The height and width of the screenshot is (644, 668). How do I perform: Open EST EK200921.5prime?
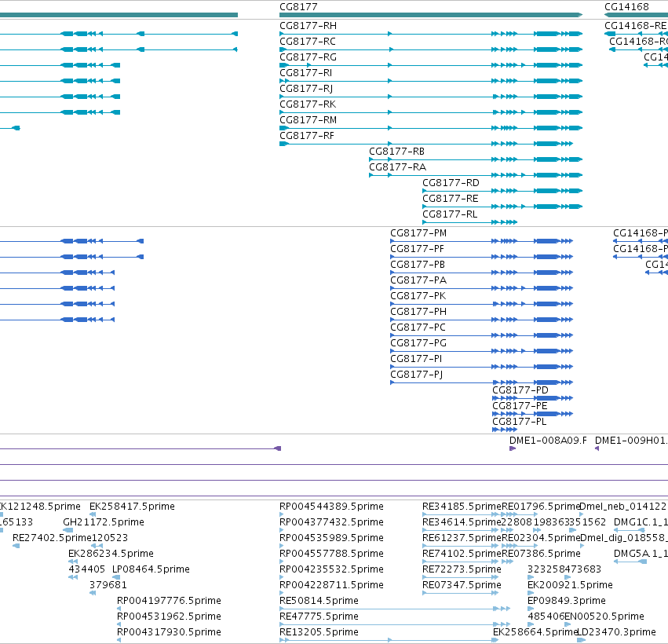[570, 585]
